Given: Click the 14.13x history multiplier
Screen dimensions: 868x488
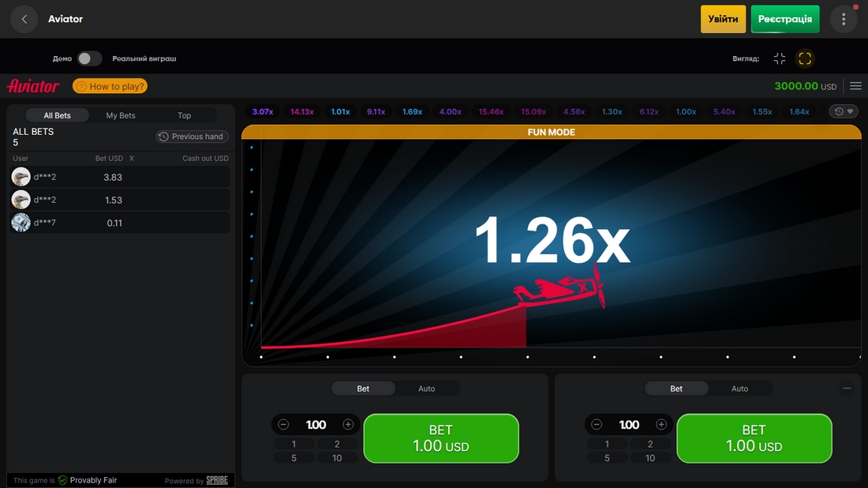Looking at the screenshot, I should click(x=301, y=111).
